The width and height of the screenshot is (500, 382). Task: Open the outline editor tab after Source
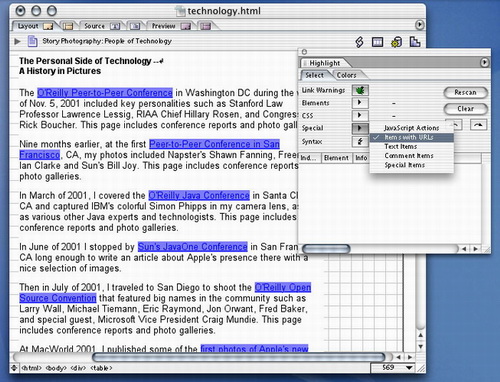(135, 26)
